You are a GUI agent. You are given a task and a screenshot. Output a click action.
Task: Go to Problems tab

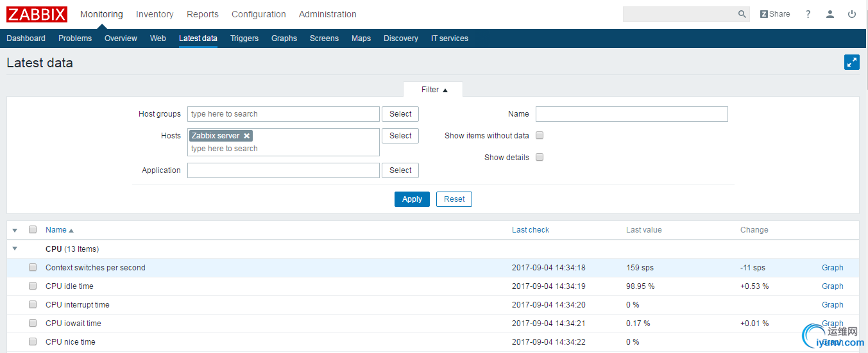pos(75,38)
